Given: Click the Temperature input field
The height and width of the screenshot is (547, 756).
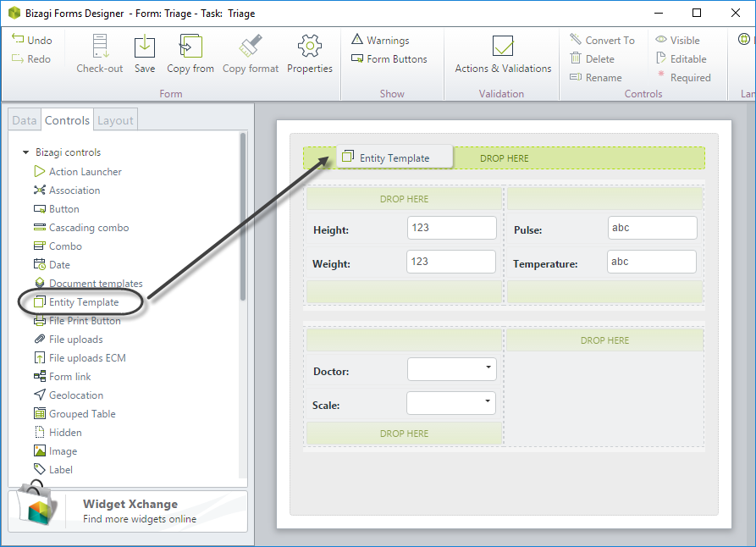Looking at the screenshot, I should click(x=652, y=262).
